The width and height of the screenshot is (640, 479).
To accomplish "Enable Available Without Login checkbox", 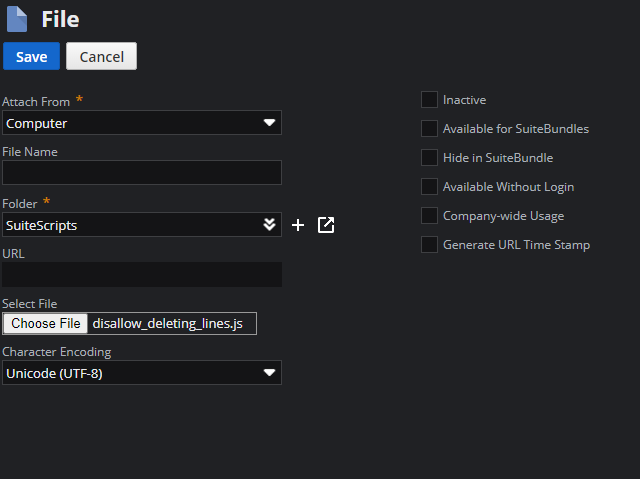I will [x=429, y=187].
